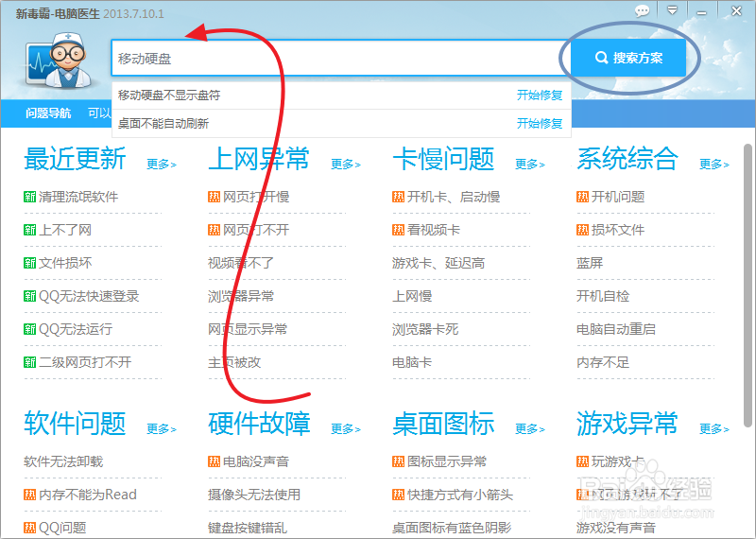The image size is (756, 539).
Task: Open 上网慢 in 卡慢问题
Action: [x=412, y=296]
